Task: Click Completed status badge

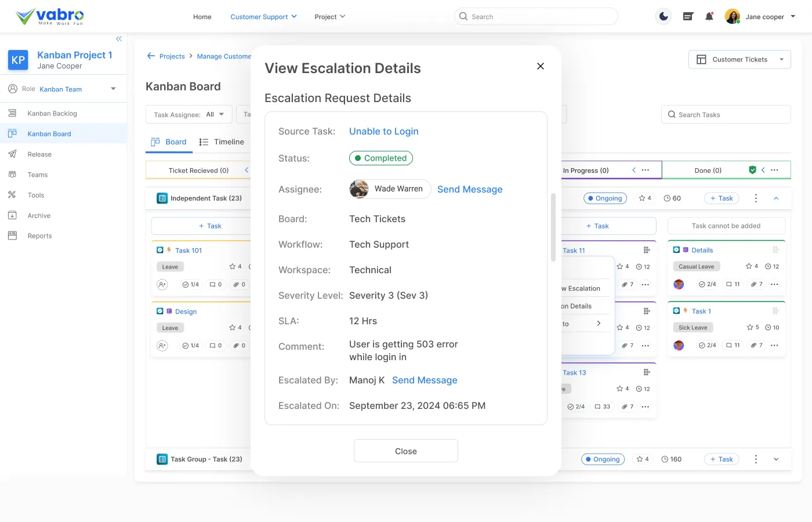Action: [380, 158]
